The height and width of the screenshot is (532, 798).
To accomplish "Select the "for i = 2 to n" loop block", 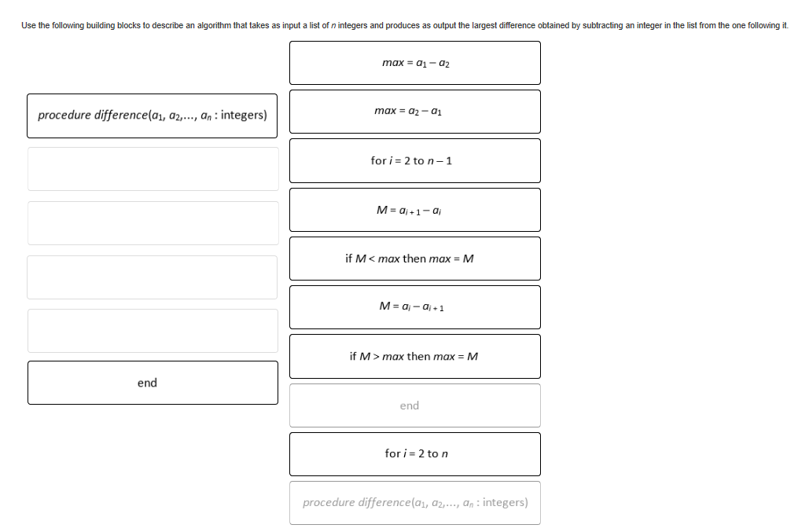I will pyautogui.click(x=415, y=453).
